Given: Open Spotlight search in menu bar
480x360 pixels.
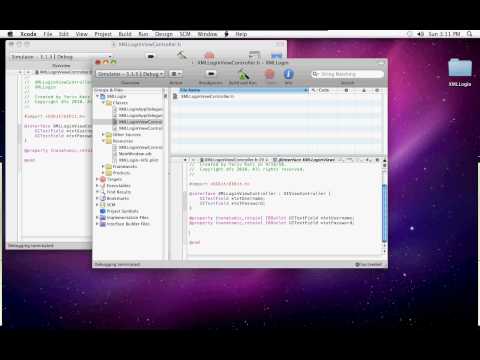Looking at the screenshot, I should (470, 34).
